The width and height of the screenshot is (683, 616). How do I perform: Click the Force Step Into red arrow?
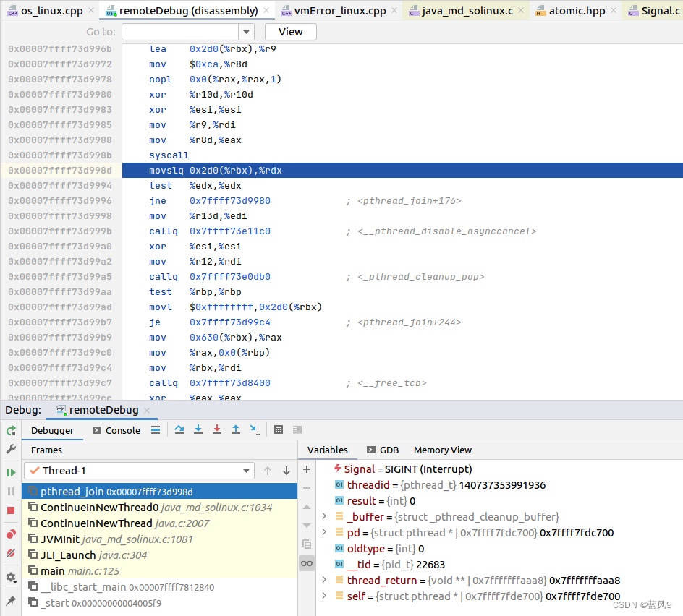point(217,429)
